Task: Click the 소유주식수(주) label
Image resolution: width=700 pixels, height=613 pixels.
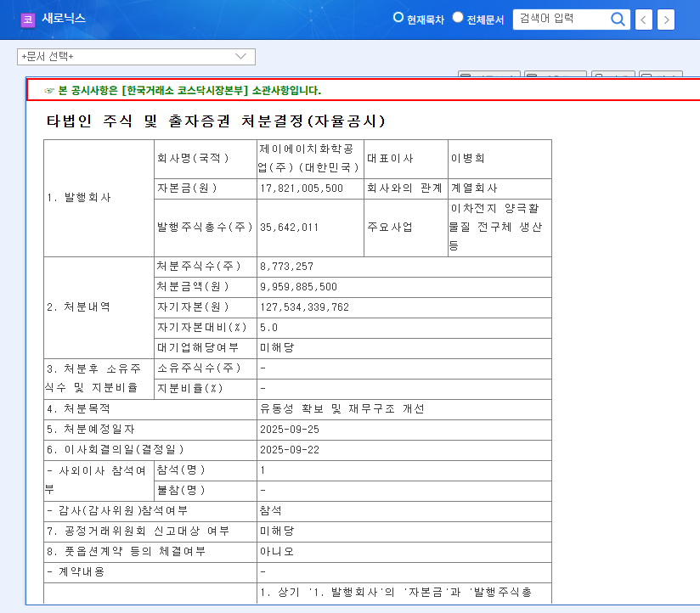Action: coord(199,368)
